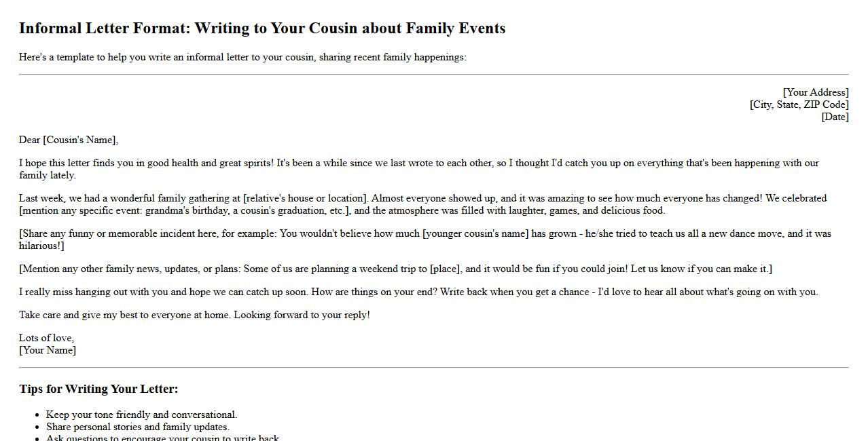This screenshot has width=868, height=441.
Task: Click the '[City, State, ZIP Code]' placeholder
Action: tap(799, 104)
